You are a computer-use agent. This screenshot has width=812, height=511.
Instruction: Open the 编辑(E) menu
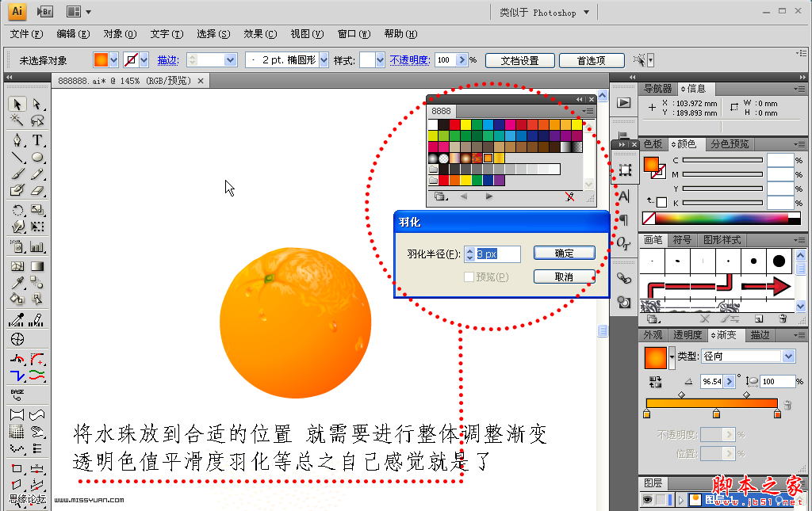pyautogui.click(x=72, y=33)
